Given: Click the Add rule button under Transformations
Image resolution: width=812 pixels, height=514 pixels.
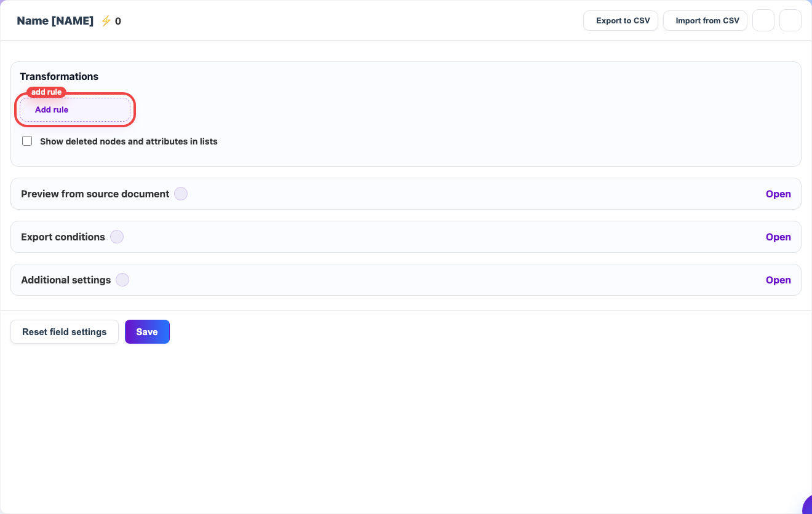Looking at the screenshot, I should coord(75,109).
